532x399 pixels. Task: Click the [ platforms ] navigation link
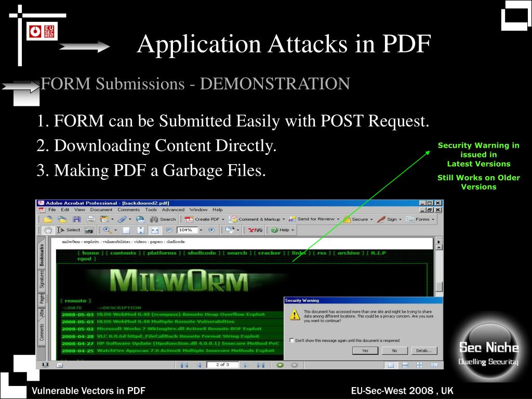coord(162,253)
